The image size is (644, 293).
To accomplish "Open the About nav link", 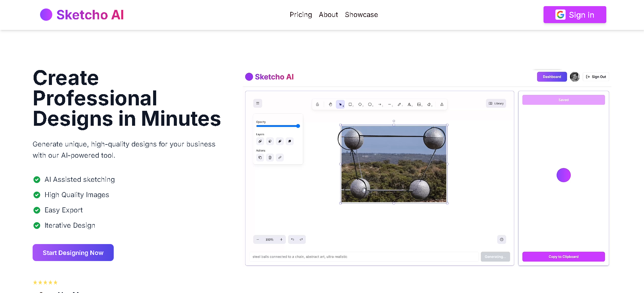I will click(x=328, y=15).
